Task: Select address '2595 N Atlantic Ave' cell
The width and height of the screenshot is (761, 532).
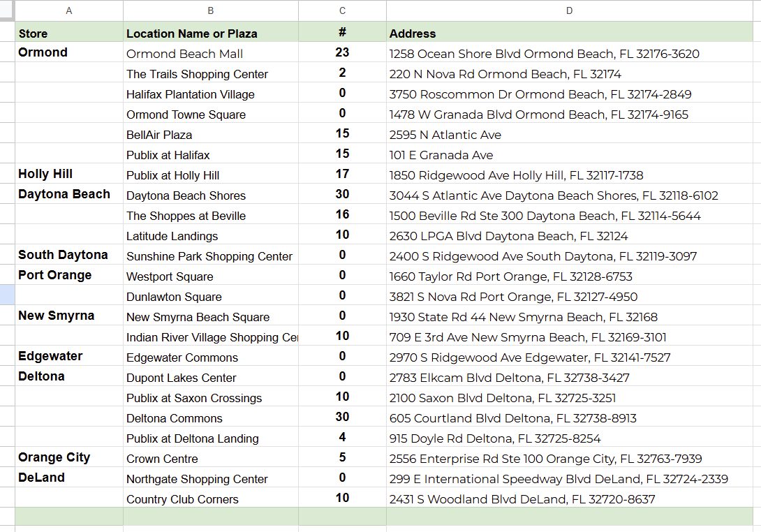Action: 569,133
